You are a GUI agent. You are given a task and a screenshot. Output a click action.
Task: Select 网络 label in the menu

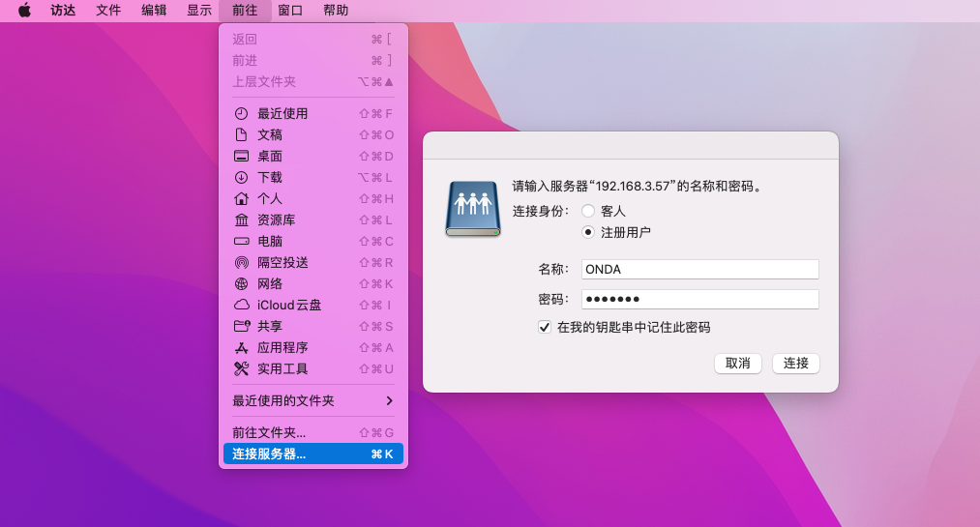tap(270, 283)
